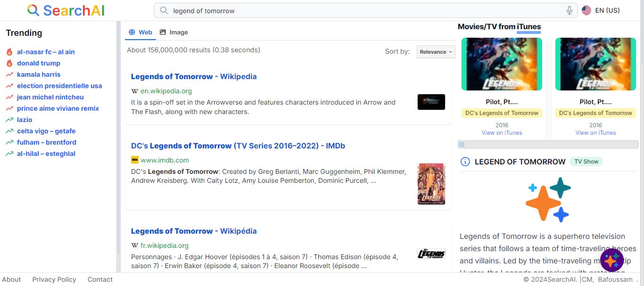Screen dimensions: 644x286
Task: Click the second iTunes Pilot poster thumbnail
Action: point(595,64)
